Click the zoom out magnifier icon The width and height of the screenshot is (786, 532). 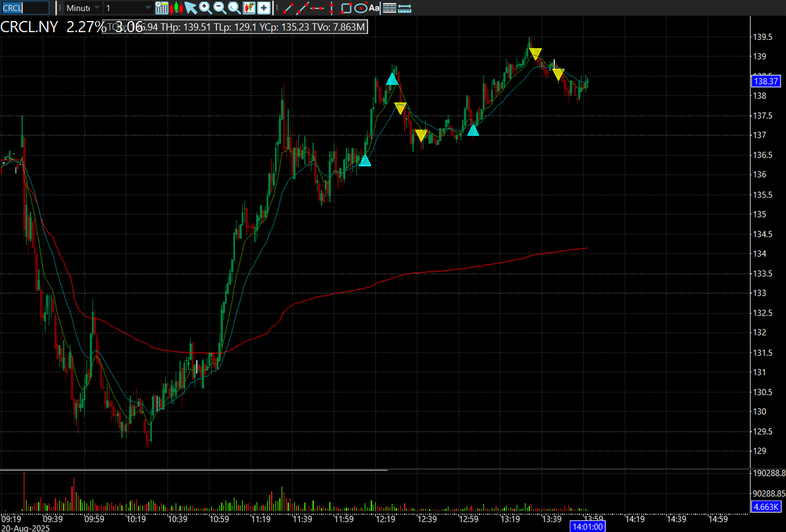(219, 8)
